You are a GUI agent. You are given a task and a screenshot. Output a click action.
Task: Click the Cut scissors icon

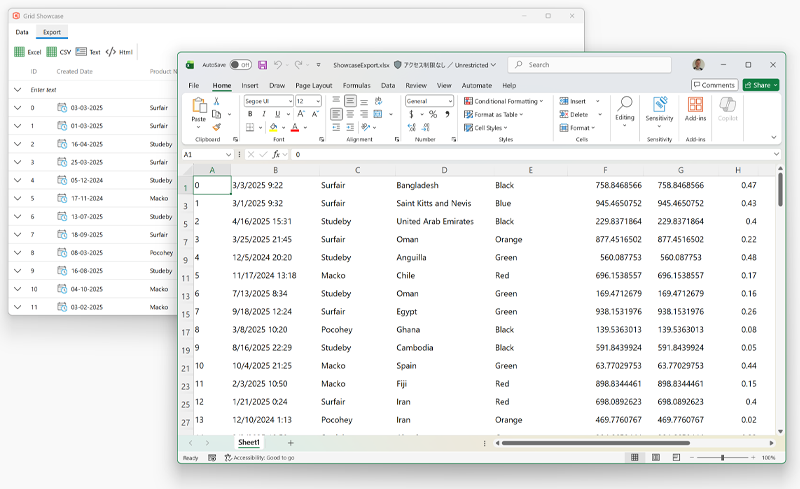pos(216,101)
